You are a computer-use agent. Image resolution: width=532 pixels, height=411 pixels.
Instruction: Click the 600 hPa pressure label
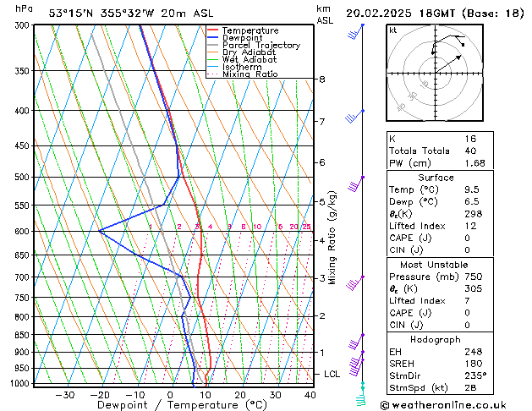(x=24, y=231)
